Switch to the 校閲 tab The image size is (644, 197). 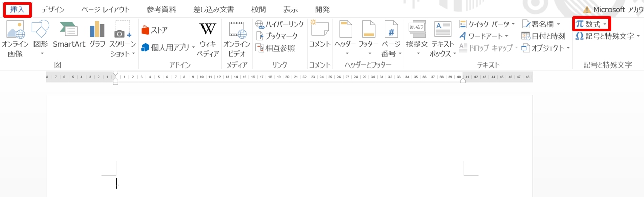click(259, 9)
